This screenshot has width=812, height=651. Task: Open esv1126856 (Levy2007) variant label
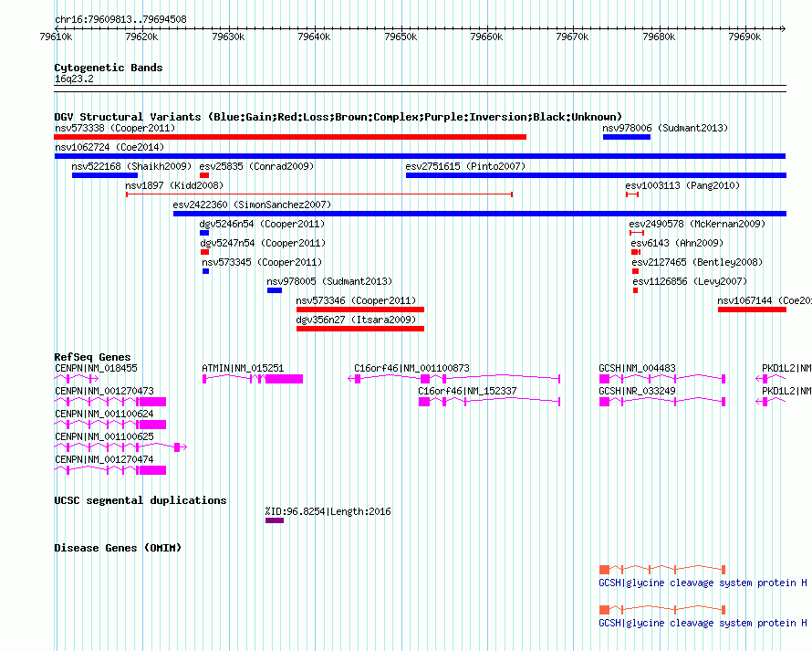pyautogui.click(x=690, y=281)
